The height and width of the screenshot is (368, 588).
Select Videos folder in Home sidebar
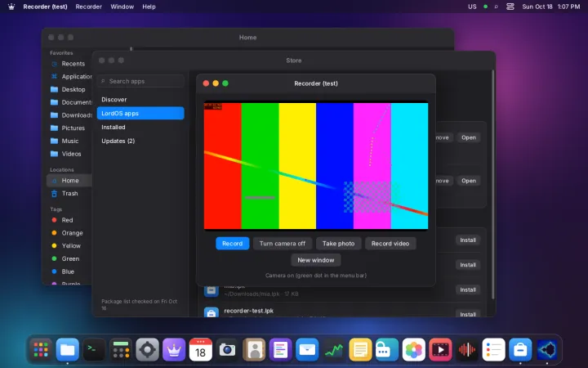click(70, 154)
